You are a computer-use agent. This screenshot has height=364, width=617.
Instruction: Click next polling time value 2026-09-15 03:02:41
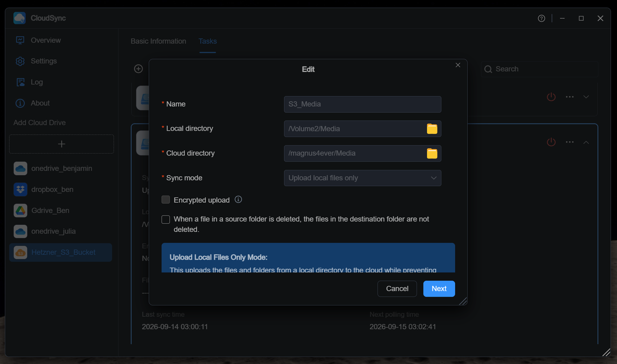coord(403,326)
